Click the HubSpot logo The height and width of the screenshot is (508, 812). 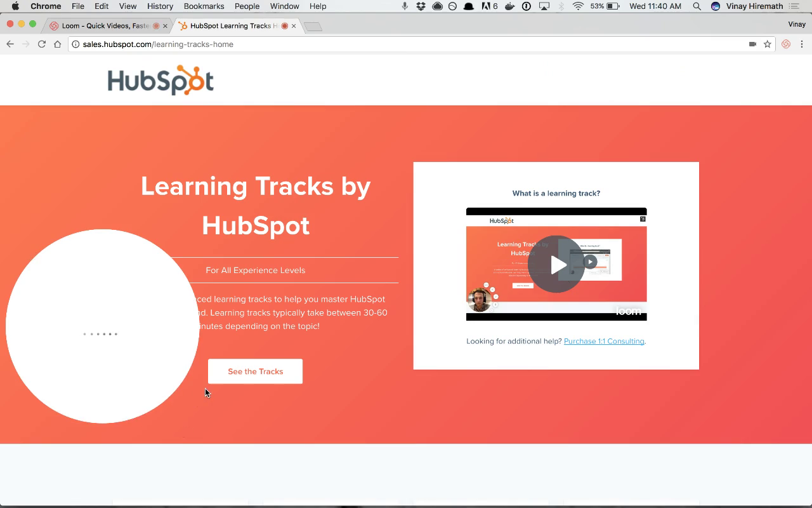160,80
